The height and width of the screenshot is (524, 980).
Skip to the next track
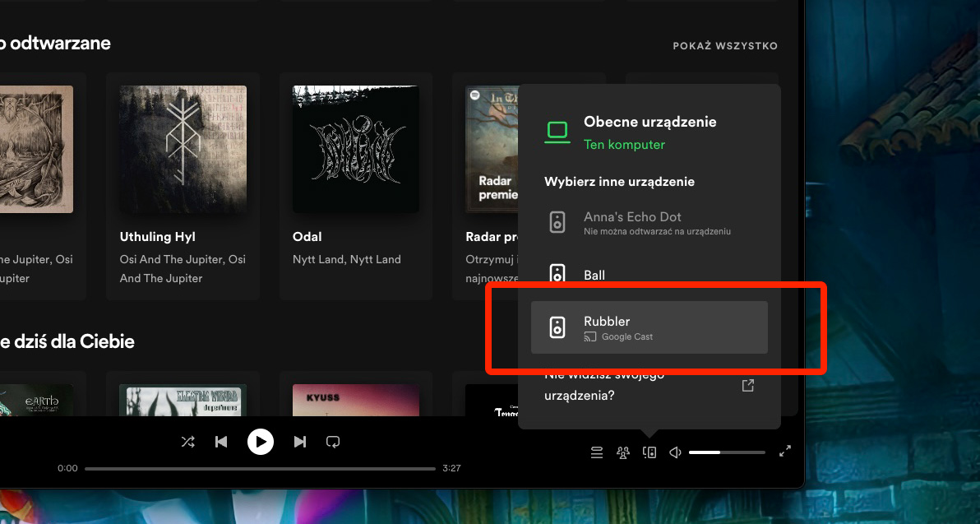(x=300, y=442)
